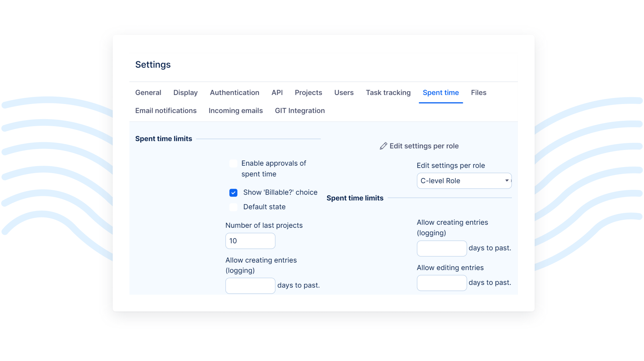The width and height of the screenshot is (644, 361).
Task: Click the Number of last projects field
Action: 250,241
